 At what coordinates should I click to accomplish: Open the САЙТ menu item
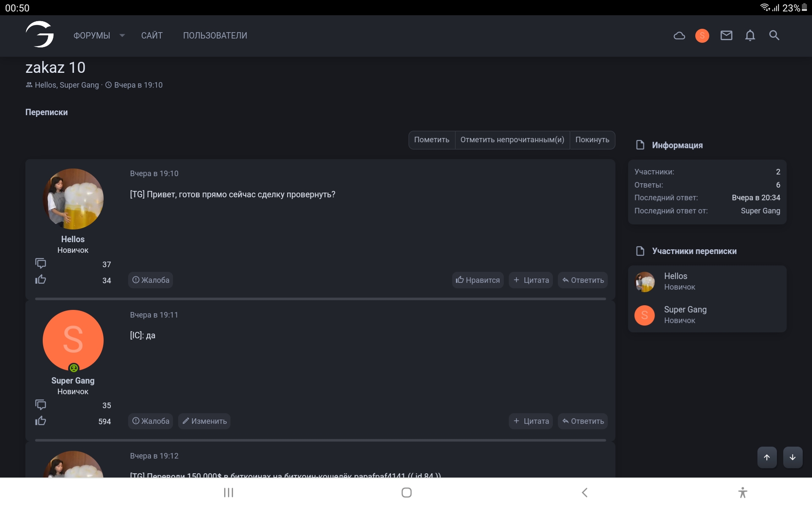pos(152,36)
